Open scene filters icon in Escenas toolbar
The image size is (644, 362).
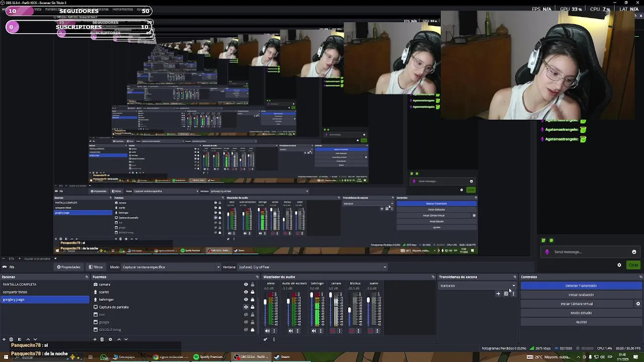tap(19, 339)
